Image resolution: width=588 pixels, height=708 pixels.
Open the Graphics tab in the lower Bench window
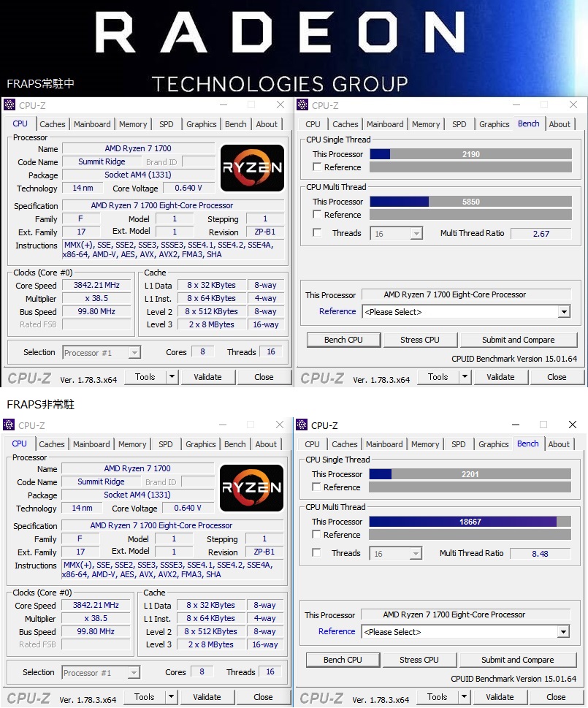click(494, 444)
